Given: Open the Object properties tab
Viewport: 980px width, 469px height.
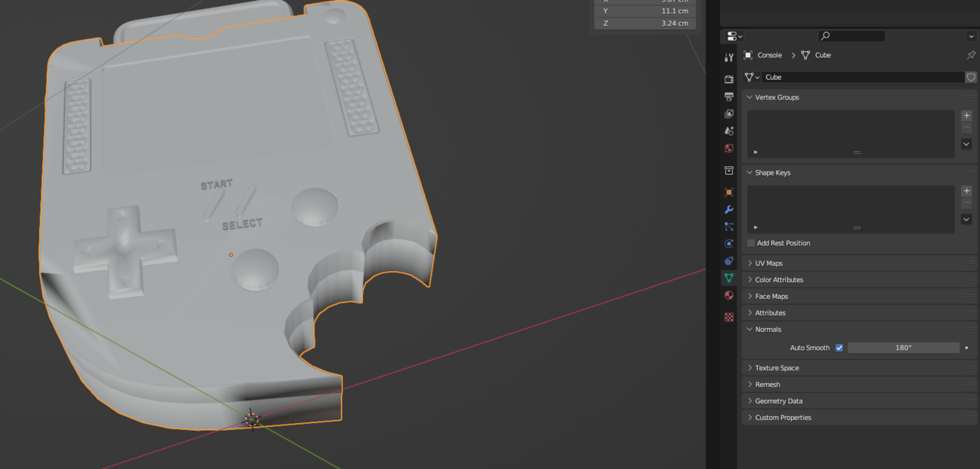Looking at the screenshot, I should click(729, 192).
